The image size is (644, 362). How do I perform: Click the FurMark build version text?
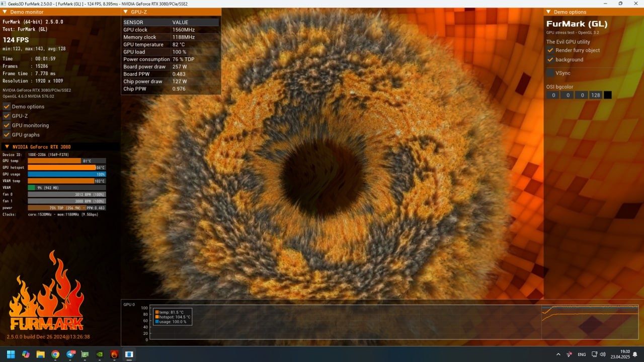[x=48, y=337]
